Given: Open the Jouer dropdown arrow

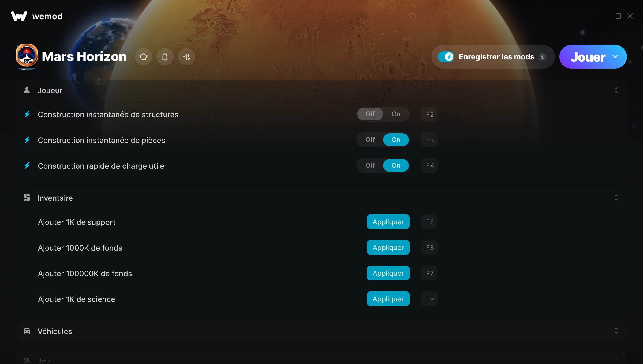Looking at the screenshot, I should (x=615, y=57).
